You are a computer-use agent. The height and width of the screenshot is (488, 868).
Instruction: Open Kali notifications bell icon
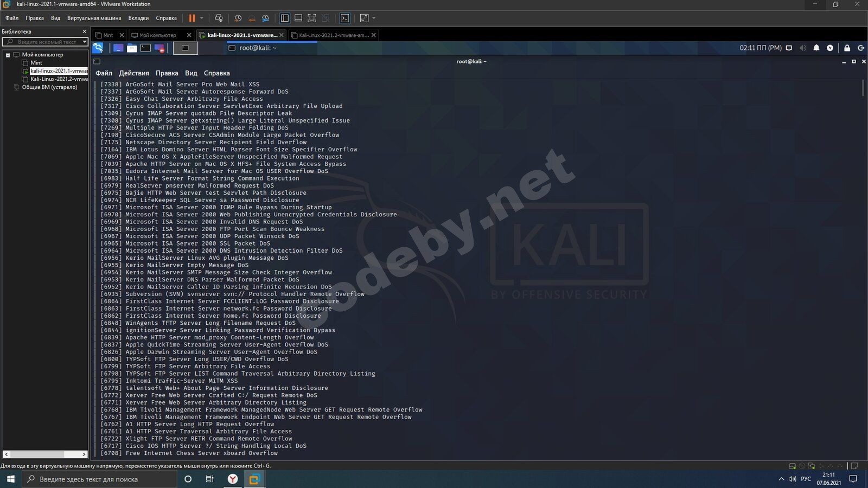(x=816, y=48)
